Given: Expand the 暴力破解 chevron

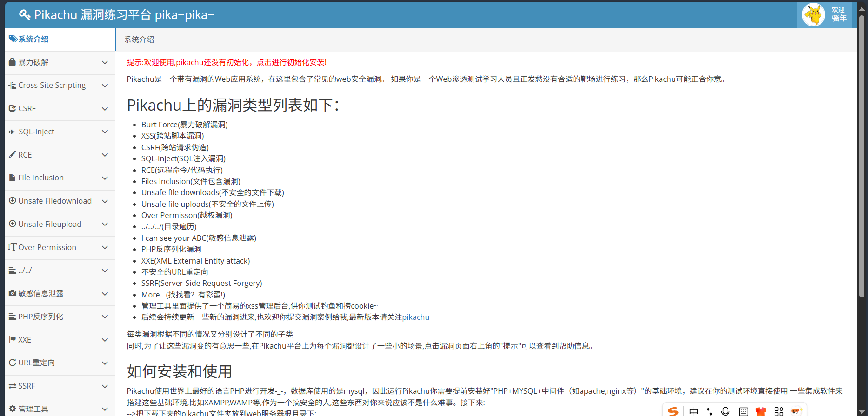Looking at the screenshot, I should [x=105, y=62].
